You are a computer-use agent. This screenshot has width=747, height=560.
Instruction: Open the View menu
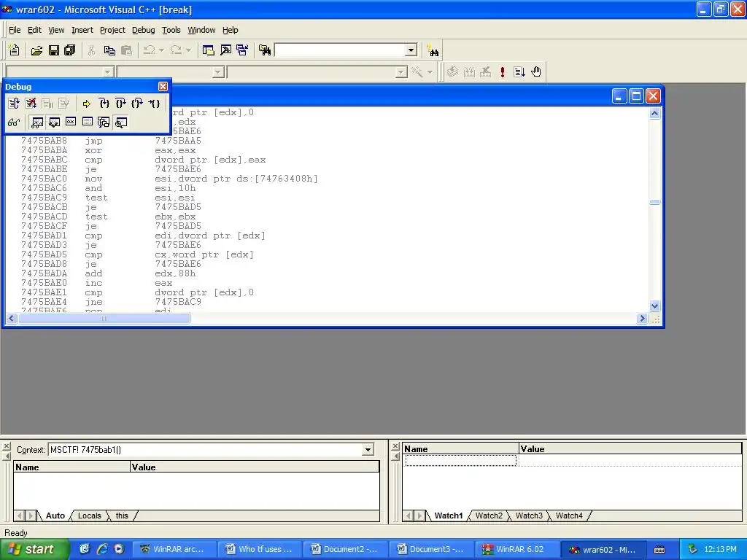(x=56, y=30)
